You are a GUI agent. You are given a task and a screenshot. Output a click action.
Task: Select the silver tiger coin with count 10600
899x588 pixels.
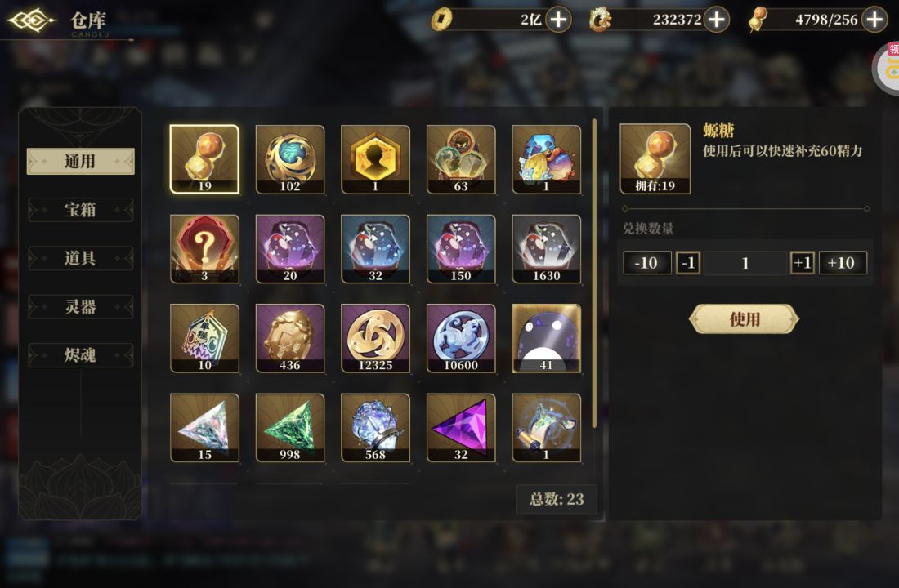point(461,338)
